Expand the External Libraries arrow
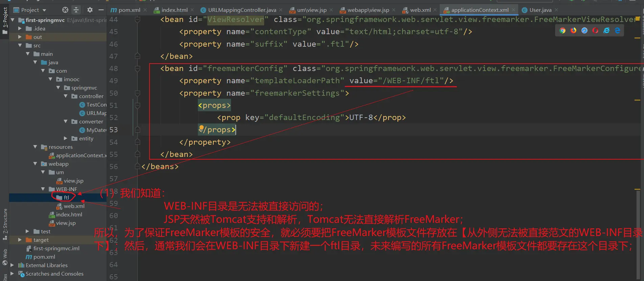This screenshot has height=281, width=644. [13, 265]
